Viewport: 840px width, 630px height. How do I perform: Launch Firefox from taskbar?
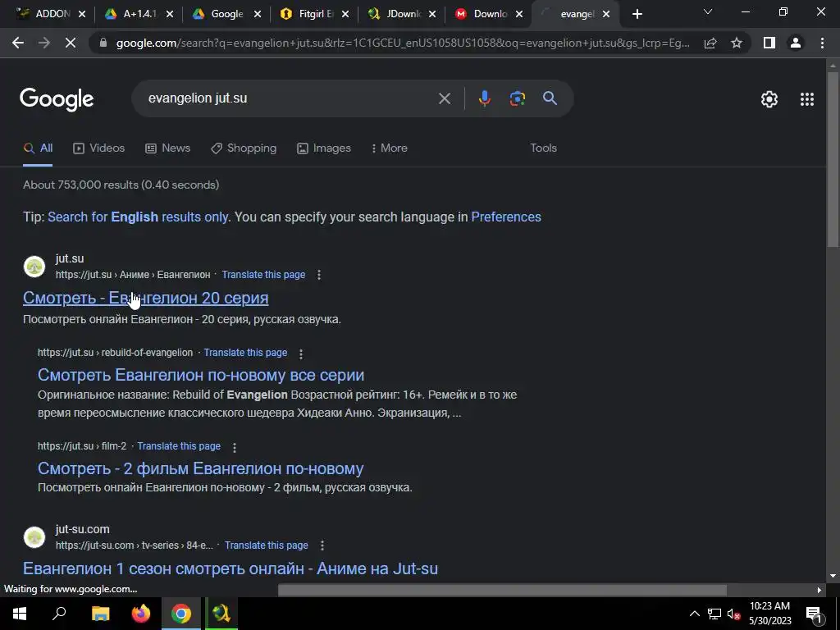point(141,614)
